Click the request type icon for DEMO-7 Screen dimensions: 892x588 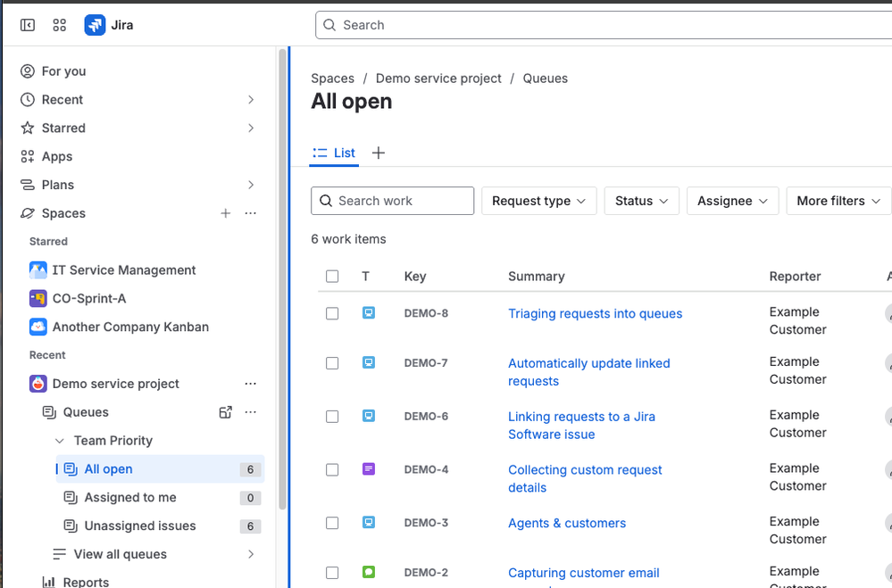pos(369,362)
